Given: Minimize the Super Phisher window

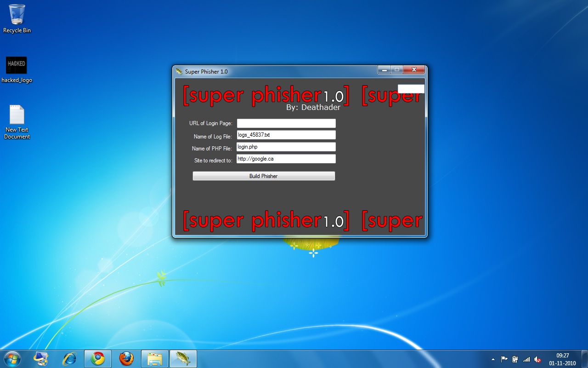Looking at the screenshot, I should coord(384,69).
